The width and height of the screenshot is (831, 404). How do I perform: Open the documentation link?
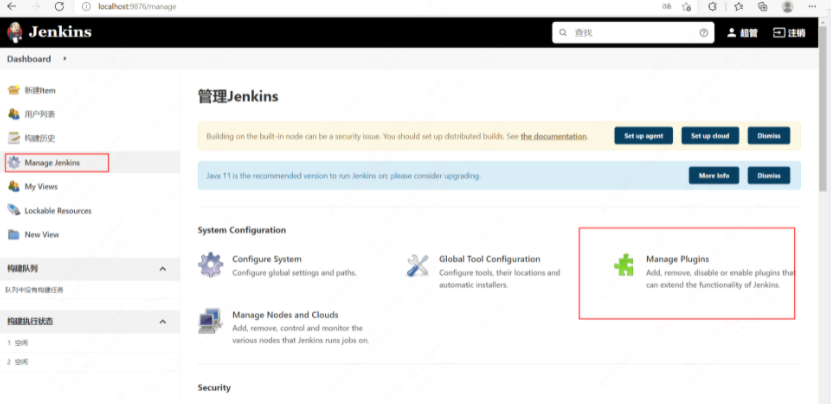coord(553,136)
